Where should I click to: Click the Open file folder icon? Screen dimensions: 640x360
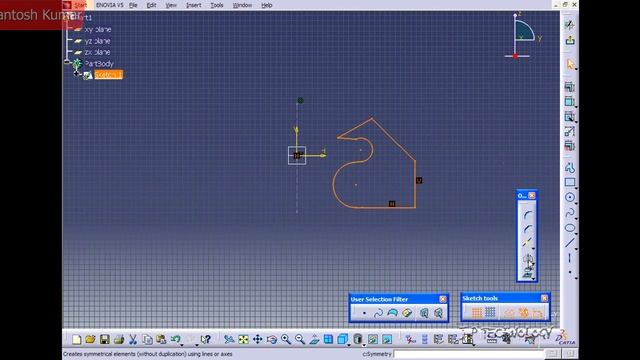[90, 340]
